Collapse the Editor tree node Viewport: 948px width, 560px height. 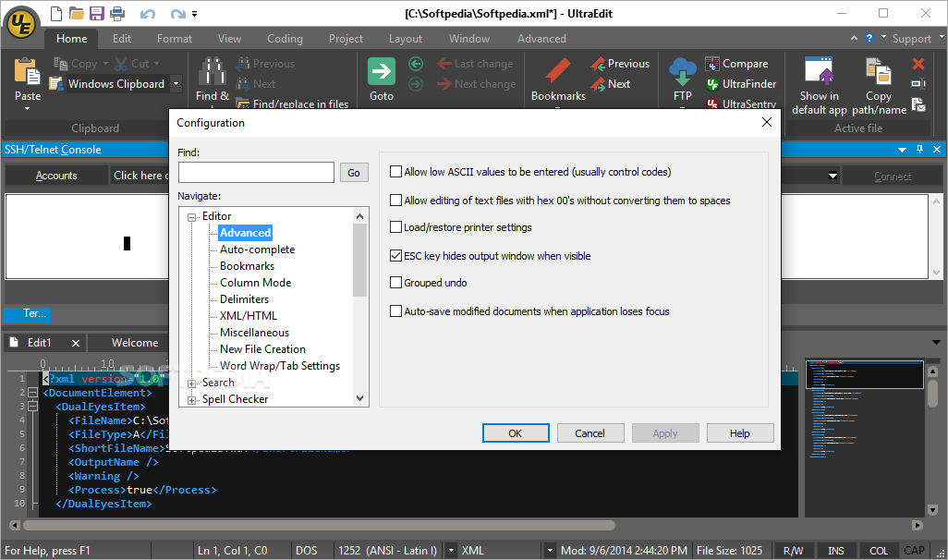point(191,217)
